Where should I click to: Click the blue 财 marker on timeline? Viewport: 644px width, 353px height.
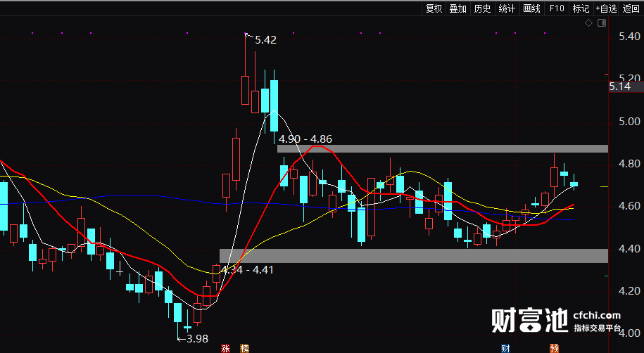pyautogui.click(x=505, y=349)
